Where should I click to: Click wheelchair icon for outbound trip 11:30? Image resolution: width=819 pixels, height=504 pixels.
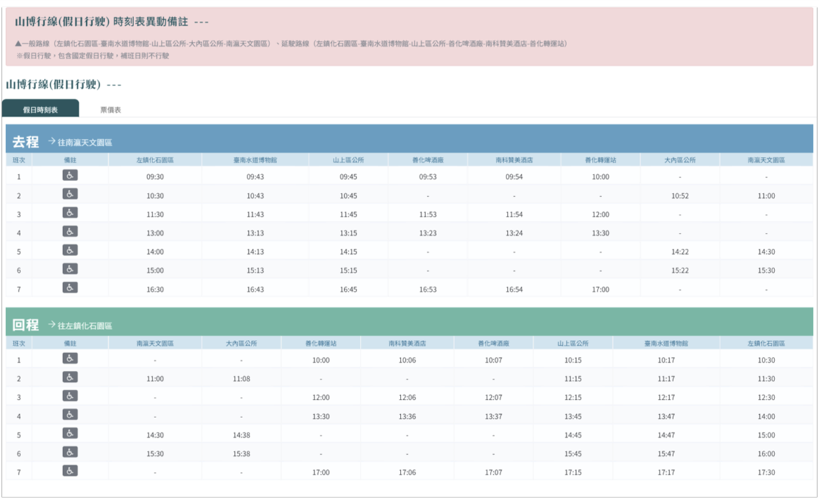(x=70, y=213)
